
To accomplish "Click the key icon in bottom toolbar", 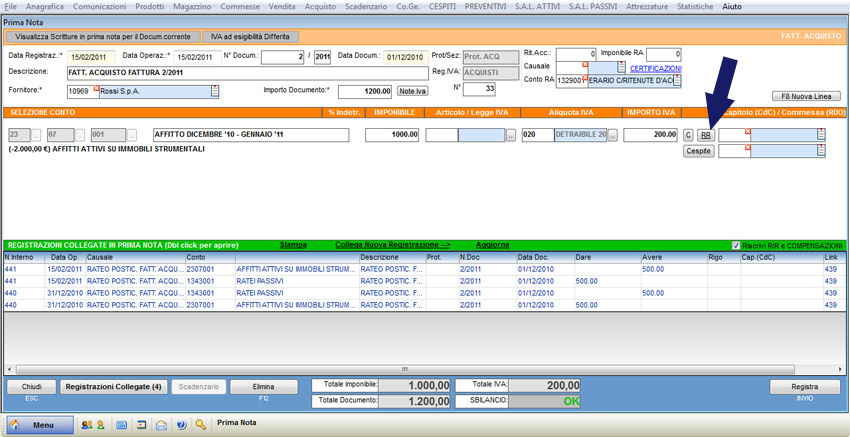I will tap(201, 424).
